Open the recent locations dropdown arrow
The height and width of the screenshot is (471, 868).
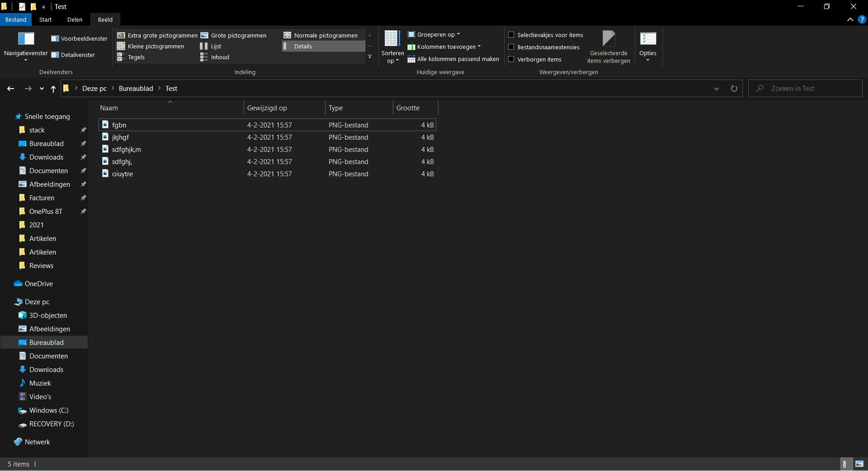42,89
